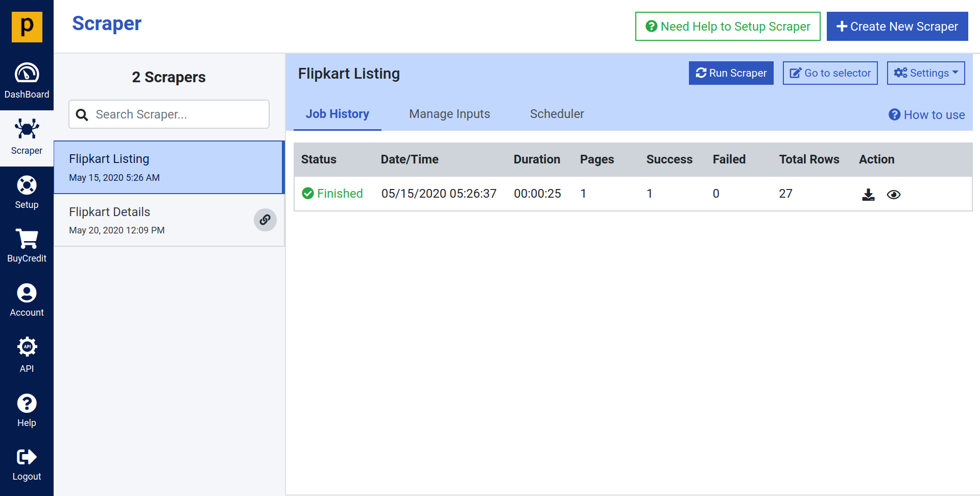980x496 pixels.
Task: Run the Flipkart Listing scraper
Action: pos(731,73)
